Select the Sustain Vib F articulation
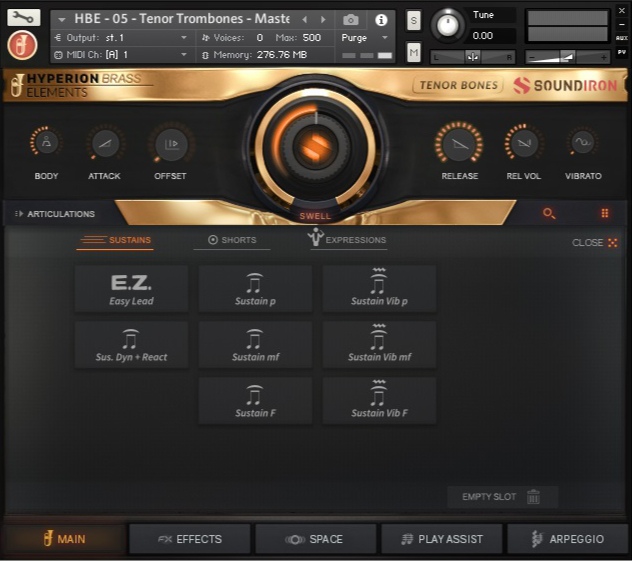The width and height of the screenshot is (632, 561). 379,401
